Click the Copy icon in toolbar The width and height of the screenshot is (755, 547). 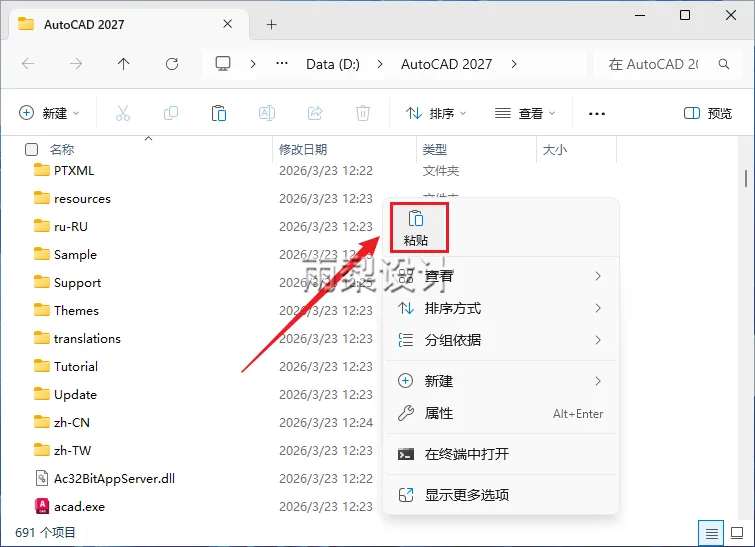click(x=171, y=113)
